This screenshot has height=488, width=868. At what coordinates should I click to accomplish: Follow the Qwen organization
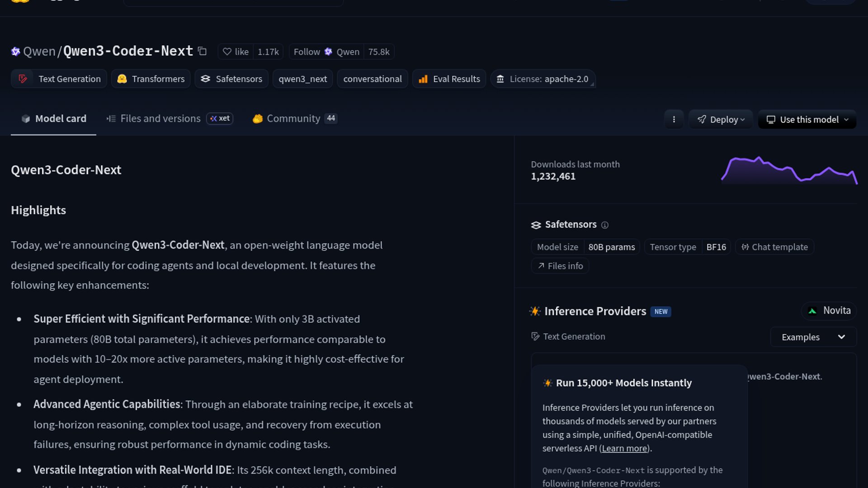click(x=307, y=52)
